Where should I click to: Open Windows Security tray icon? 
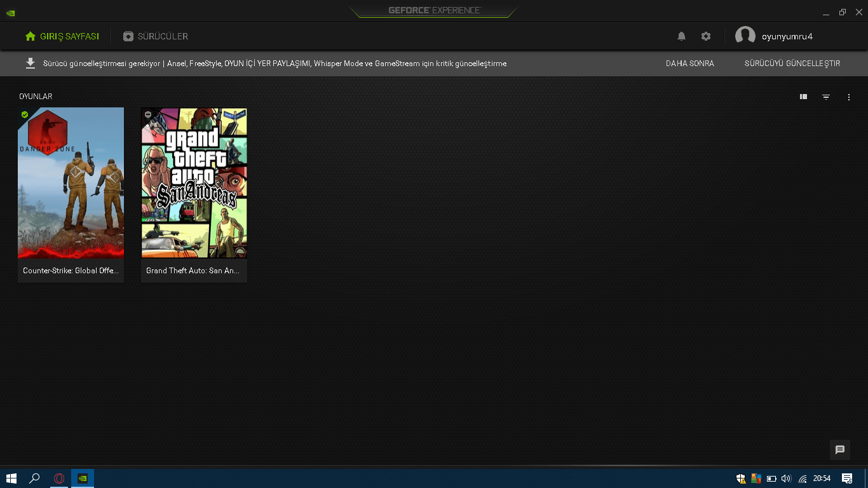(x=741, y=478)
